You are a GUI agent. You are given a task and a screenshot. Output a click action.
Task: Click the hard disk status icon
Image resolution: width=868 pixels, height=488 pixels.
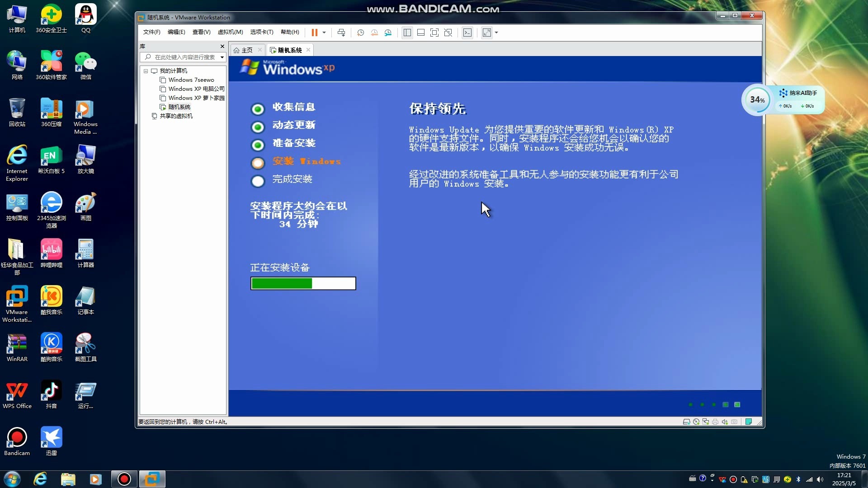point(686,422)
